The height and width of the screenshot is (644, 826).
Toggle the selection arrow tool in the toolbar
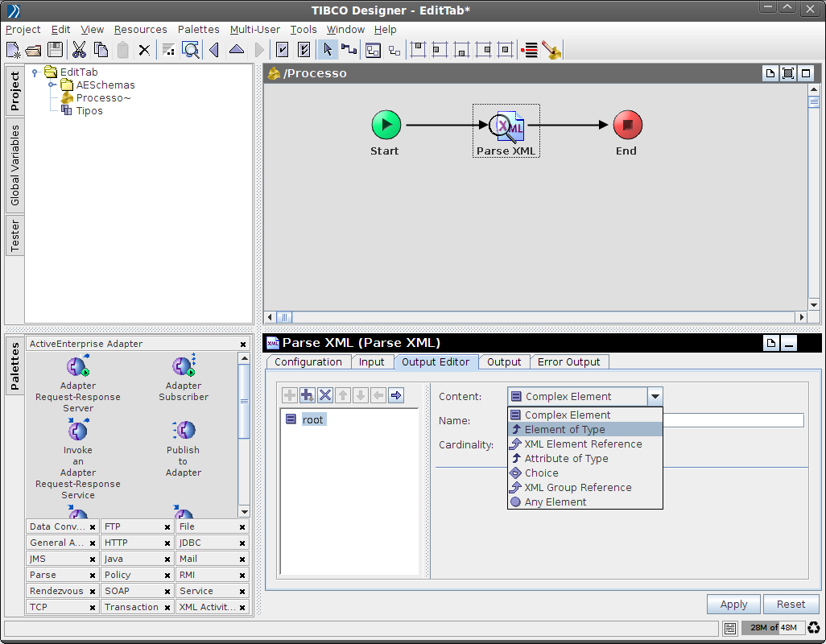pyautogui.click(x=328, y=49)
